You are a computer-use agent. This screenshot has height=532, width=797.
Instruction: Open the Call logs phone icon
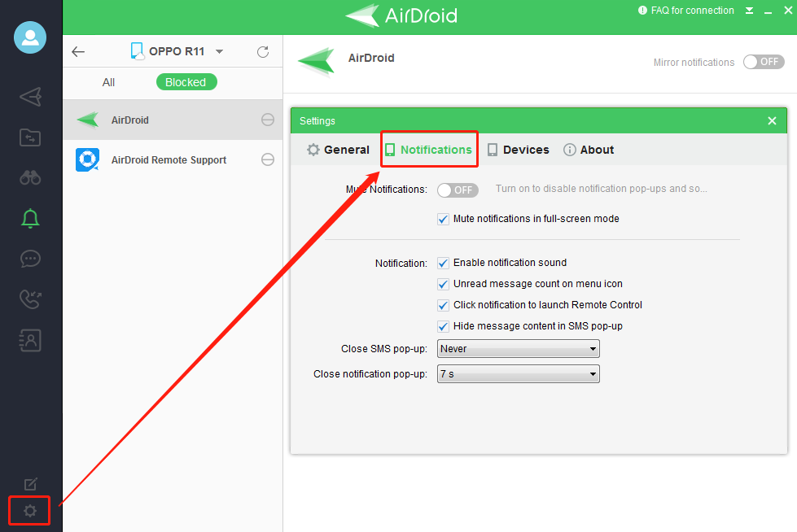click(x=30, y=299)
